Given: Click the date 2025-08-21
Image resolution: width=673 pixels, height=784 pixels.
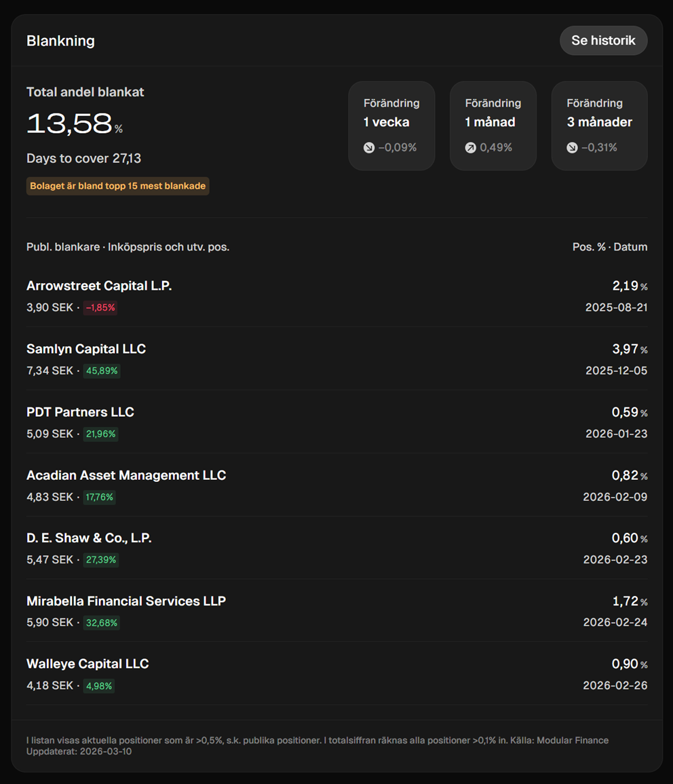Looking at the screenshot, I should [617, 307].
